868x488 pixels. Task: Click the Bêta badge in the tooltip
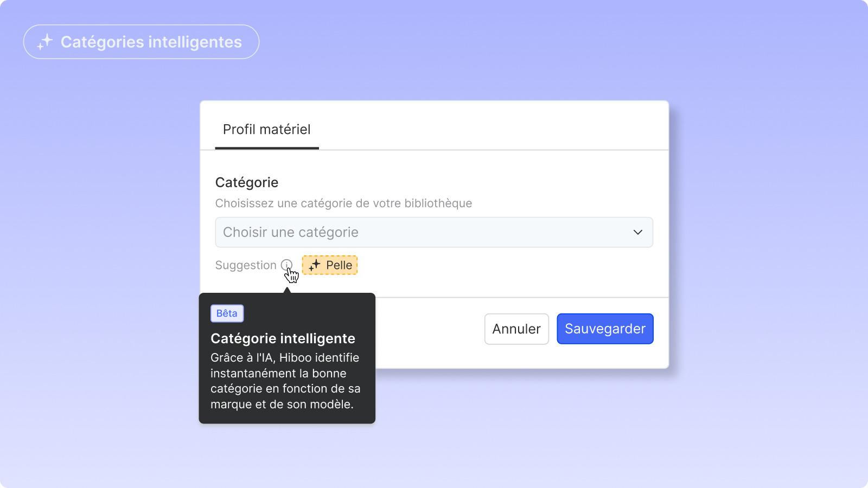[x=227, y=313]
